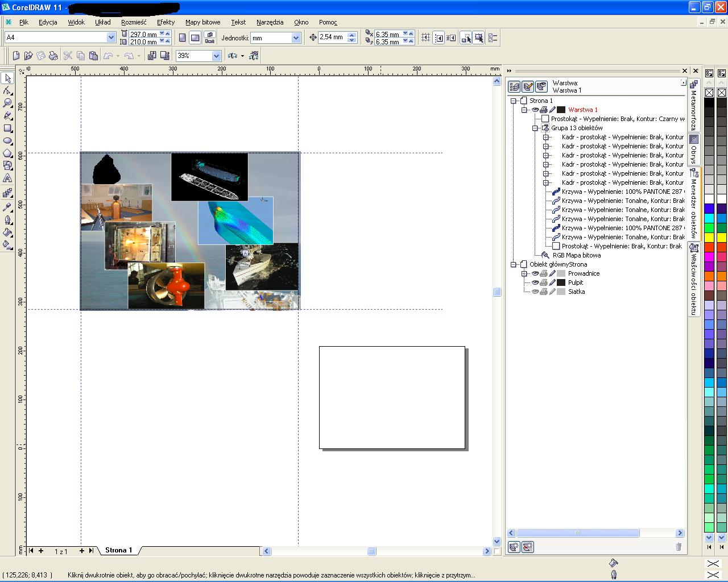Toggle visibility of the Siatka layer
Viewport: 728px width, 582px height.
(x=535, y=292)
